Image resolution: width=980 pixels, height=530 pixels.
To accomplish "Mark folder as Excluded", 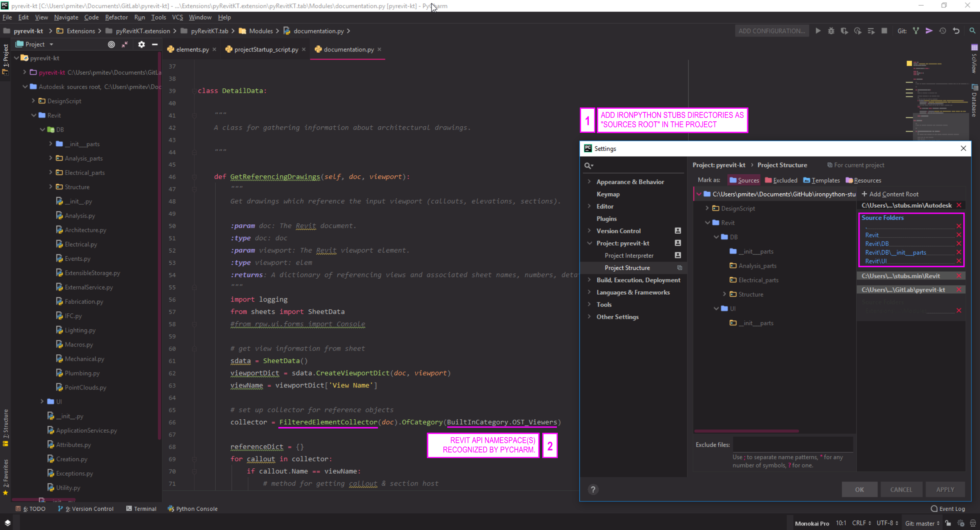I will 781,180.
